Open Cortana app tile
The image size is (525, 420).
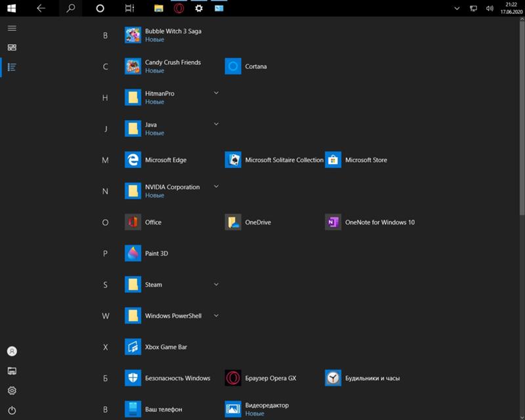[233, 66]
